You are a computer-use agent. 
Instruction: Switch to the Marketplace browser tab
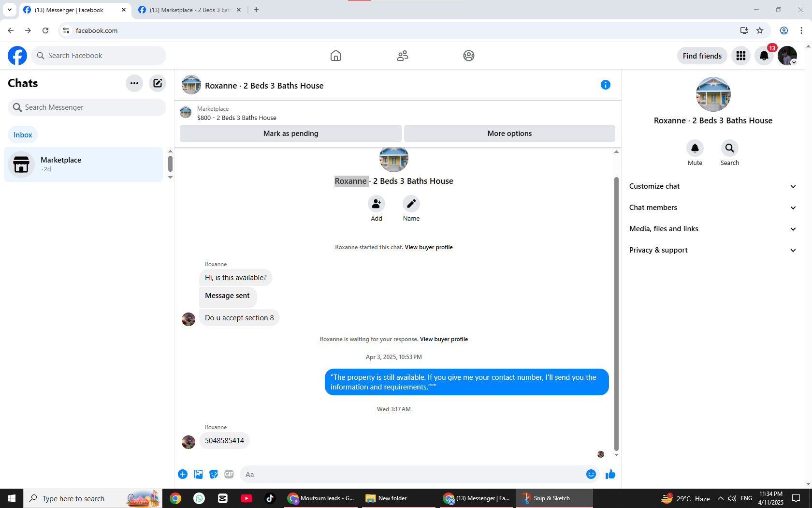(x=189, y=10)
